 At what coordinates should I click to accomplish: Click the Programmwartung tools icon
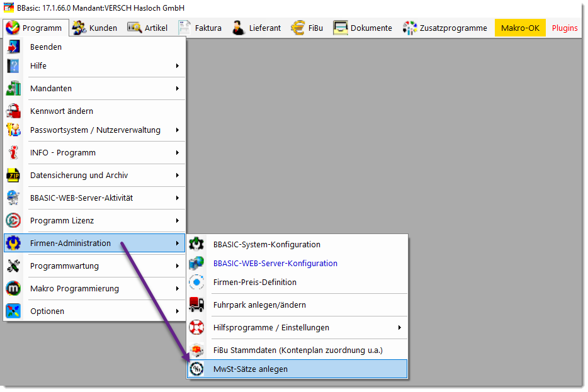tap(13, 266)
